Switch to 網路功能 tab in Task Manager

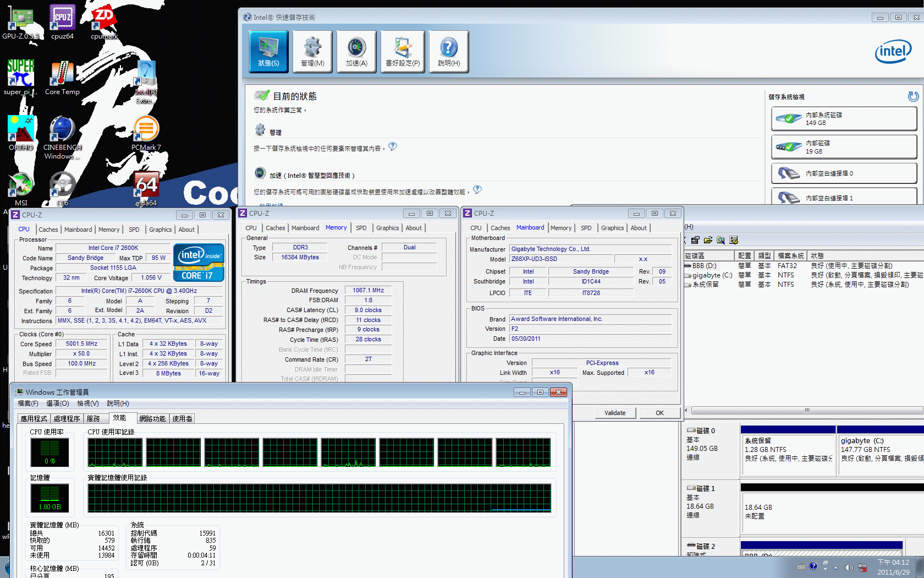pyautogui.click(x=152, y=419)
